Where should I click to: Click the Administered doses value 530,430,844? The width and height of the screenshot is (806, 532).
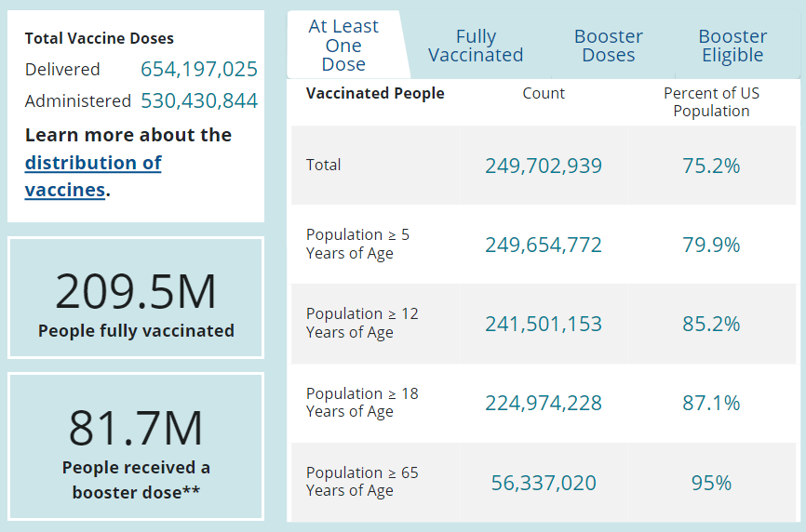pyautogui.click(x=199, y=101)
